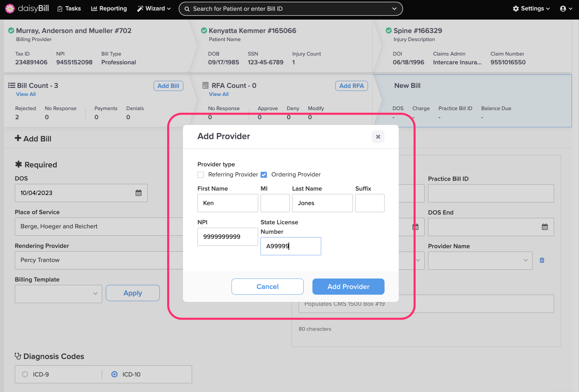Open the Provider Name dropdown
The width and height of the screenshot is (579, 392).
[x=480, y=260]
